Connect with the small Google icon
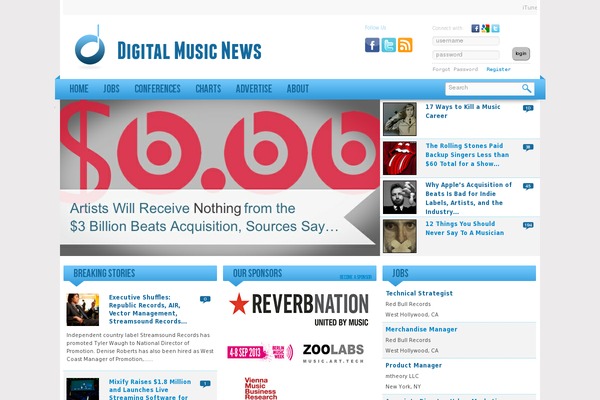Screen dimensions: 600x400 coord(485,28)
